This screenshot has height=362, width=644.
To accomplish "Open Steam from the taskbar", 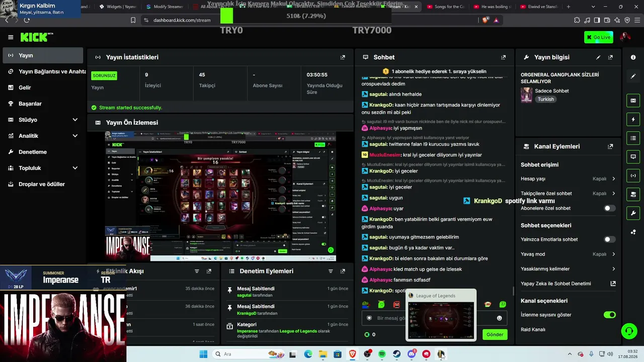I will pyautogui.click(x=397, y=354).
